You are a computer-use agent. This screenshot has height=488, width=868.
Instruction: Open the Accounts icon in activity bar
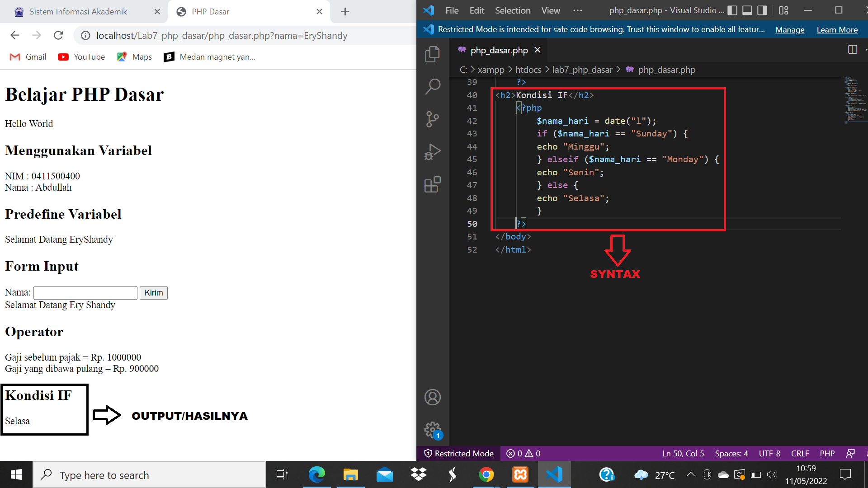433,397
